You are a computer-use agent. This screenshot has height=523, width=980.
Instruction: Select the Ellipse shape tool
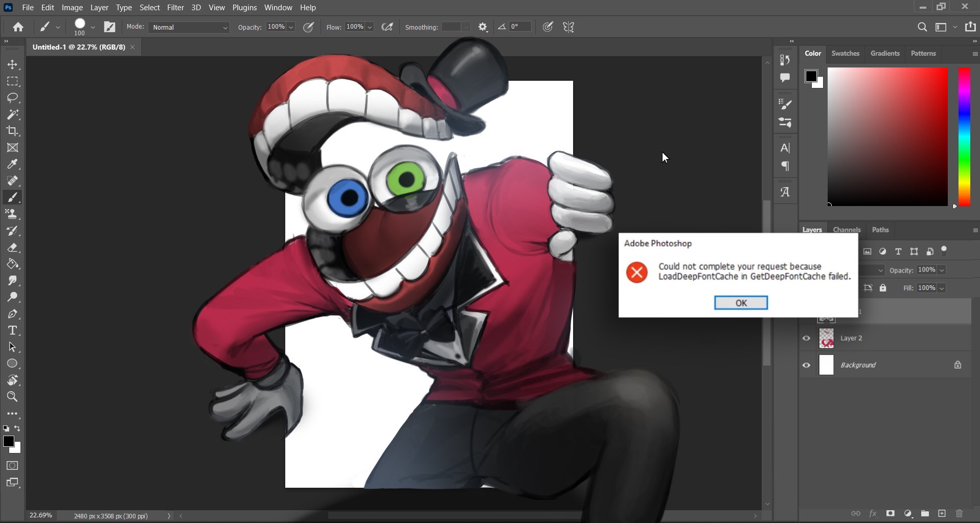pos(12,363)
